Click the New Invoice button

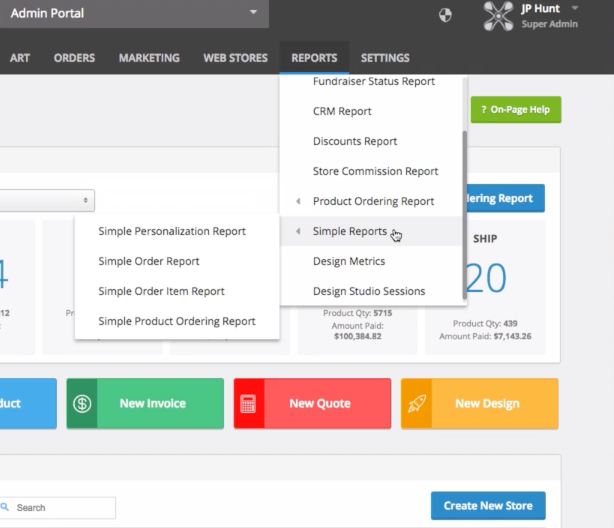(145, 403)
